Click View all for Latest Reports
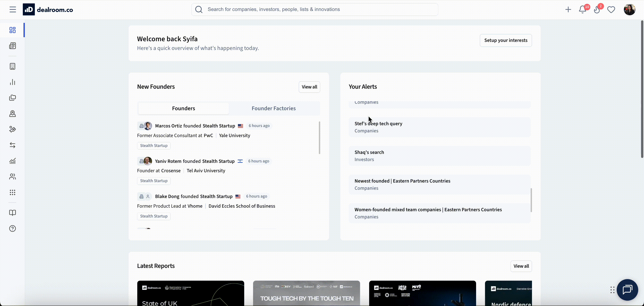 point(521,266)
